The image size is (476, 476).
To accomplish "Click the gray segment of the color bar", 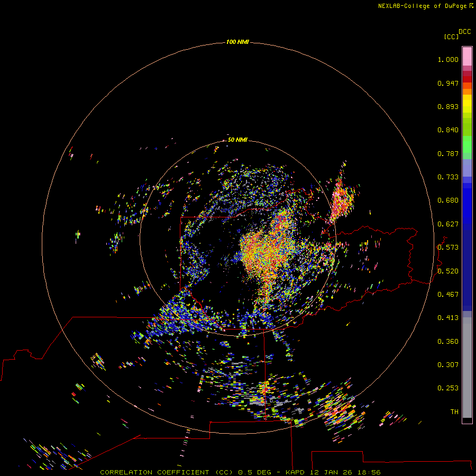I will click(467, 368).
